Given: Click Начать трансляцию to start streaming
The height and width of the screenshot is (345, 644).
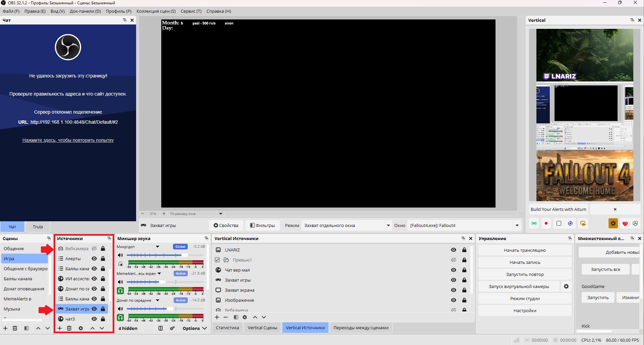Looking at the screenshot, I should [x=525, y=250].
